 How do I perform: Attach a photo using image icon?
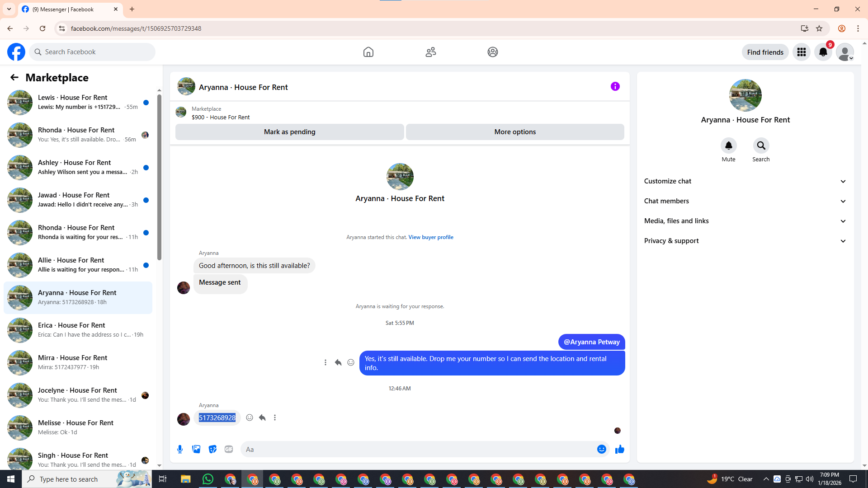(196, 449)
